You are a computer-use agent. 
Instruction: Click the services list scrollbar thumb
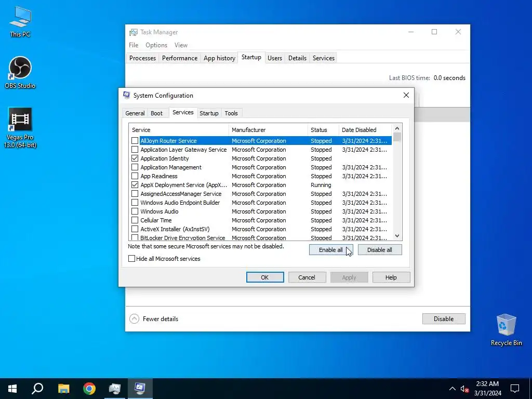coord(397,137)
